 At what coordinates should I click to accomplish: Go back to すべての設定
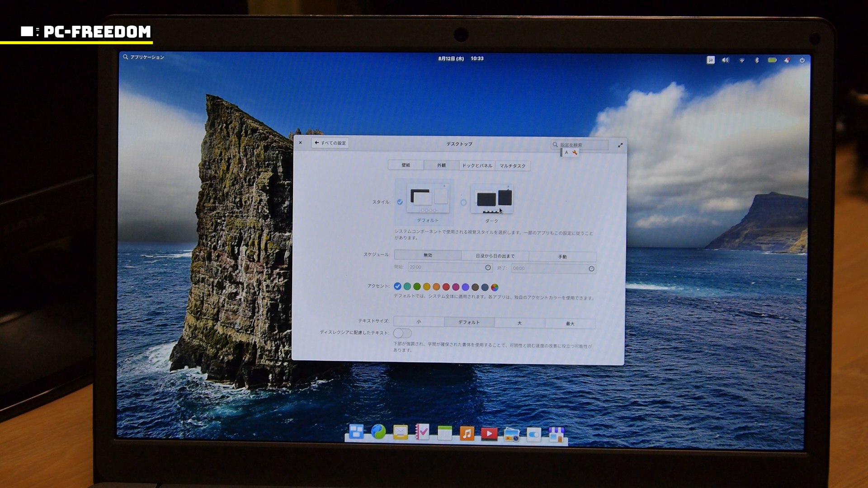point(330,143)
